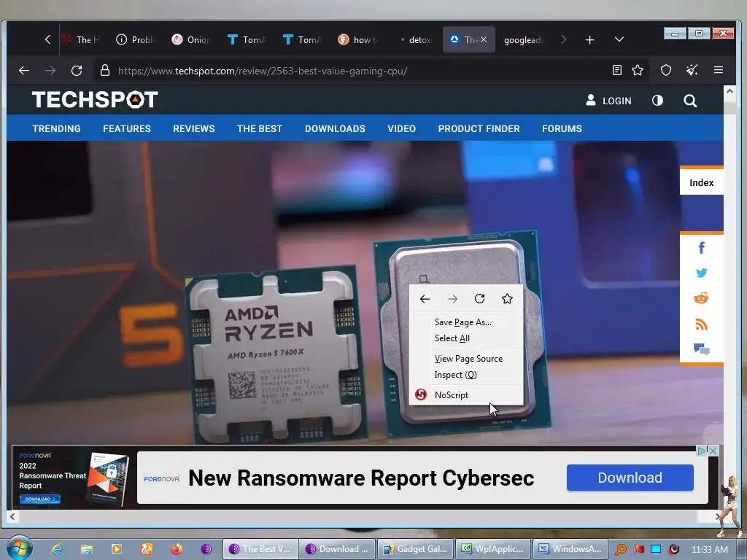747x560 pixels.
Task: Share via the Reddit icon
Action: (701, 298)
